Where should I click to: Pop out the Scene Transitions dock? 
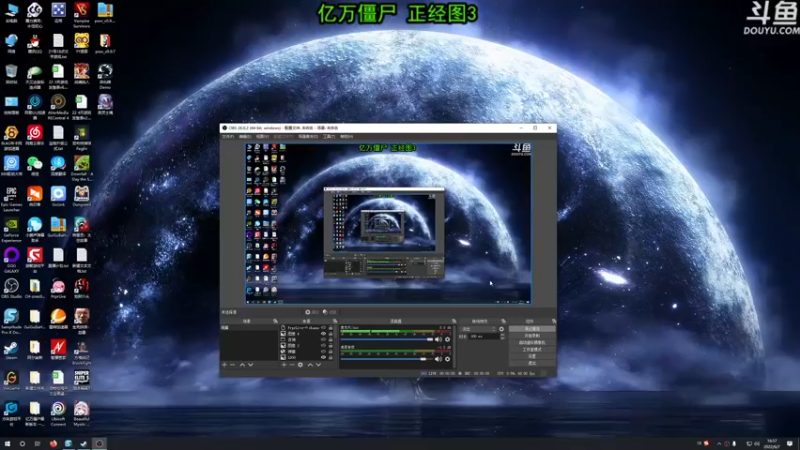tap(504, 321)
